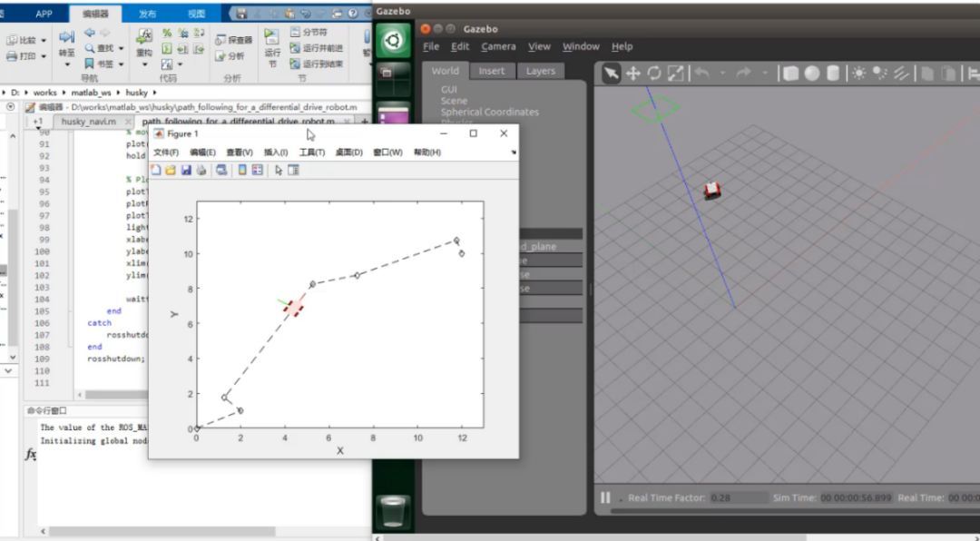Click New Figure icon in Figure 1 toolbar

[156, 170]
